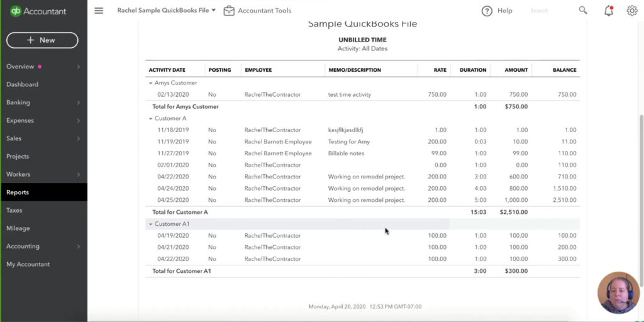Open My Accountant in the sidebar

pos(28,264)
